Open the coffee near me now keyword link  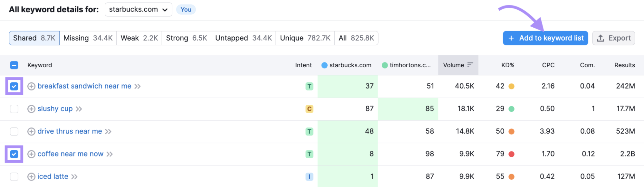coord(71,154)
